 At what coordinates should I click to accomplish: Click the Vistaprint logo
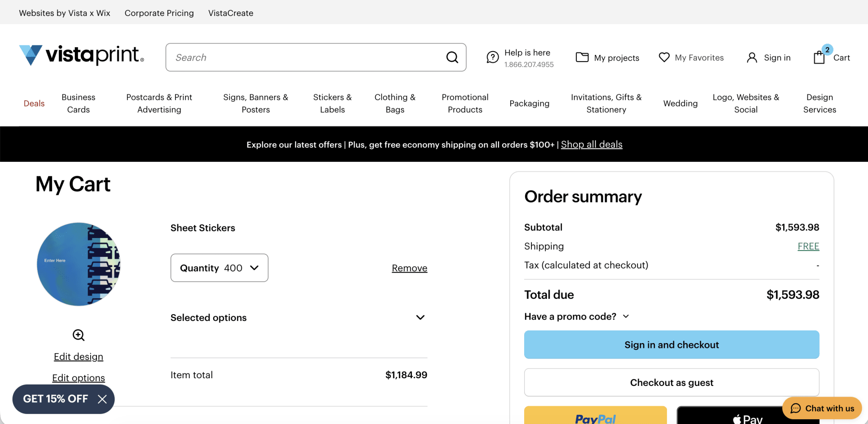[81, 55]
